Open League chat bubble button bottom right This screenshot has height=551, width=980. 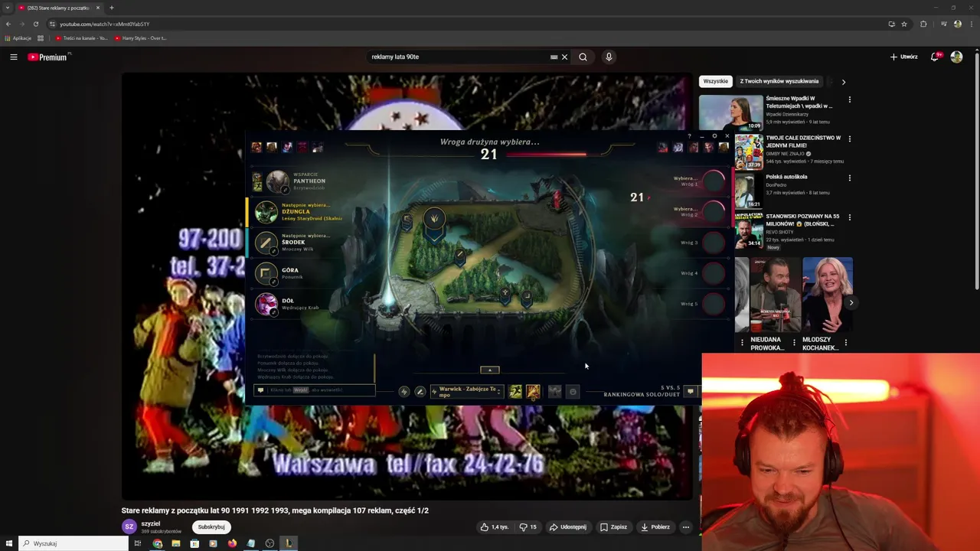(690, 391)
